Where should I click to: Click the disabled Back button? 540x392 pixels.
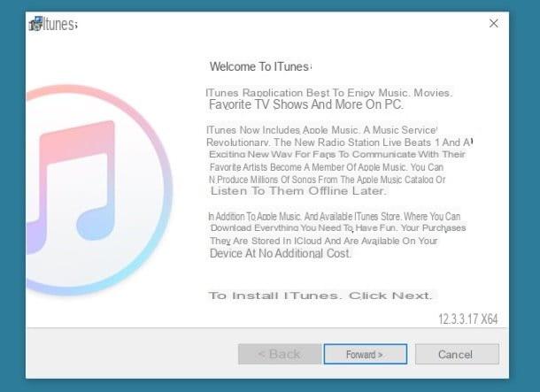pos(280,354)
